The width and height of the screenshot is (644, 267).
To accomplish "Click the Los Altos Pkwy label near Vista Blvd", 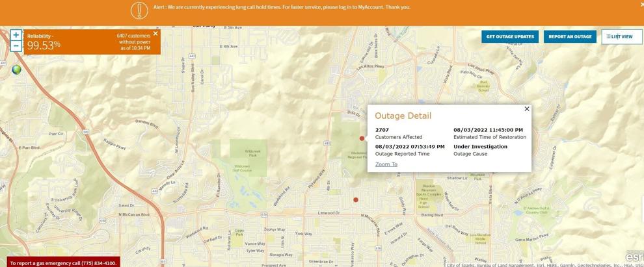I will click(x=481, y=68).
